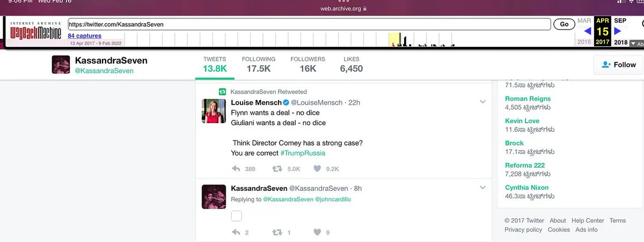Open Roman Reigns trend
Image resolution: width=644 pixels, height=242 pixels.
click(528, 99)
